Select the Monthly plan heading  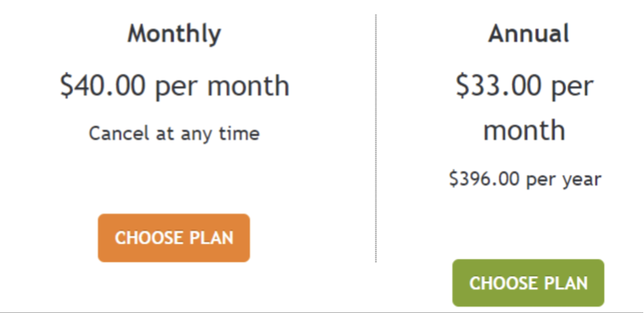(174, 34)
